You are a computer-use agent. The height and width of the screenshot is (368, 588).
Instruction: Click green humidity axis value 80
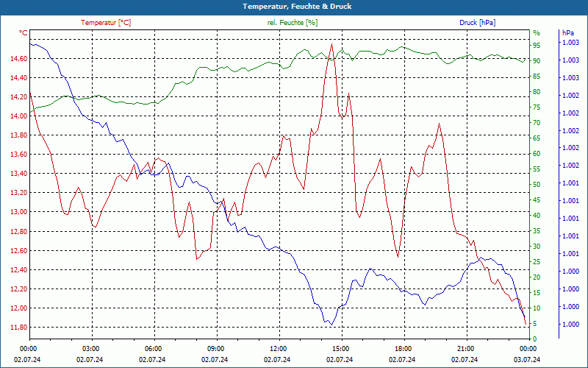(x=537, y=91)
